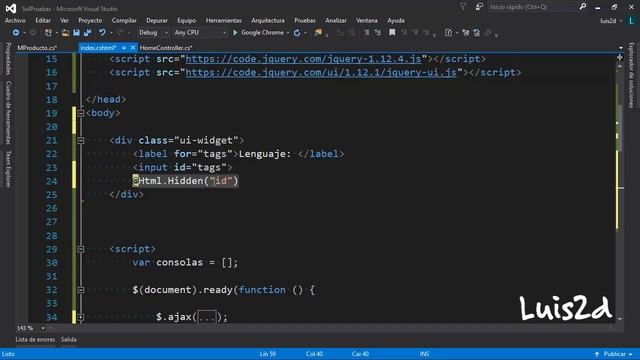The image size is (640, 360).
Task: Undo the last edit with the undo arrow
Action: (102, 33)
